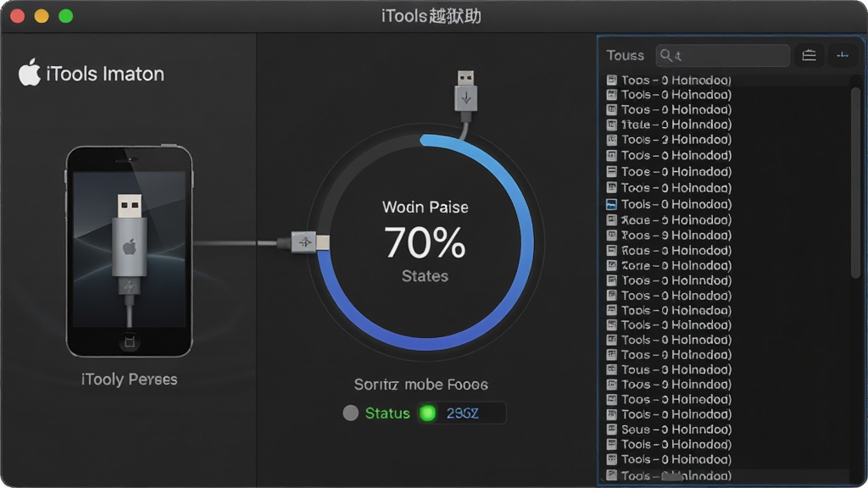Image resolution: width=868 pixels, height=488 pixels.
Task: Click the file icon of the Itale row
Action: pos(611,125)
